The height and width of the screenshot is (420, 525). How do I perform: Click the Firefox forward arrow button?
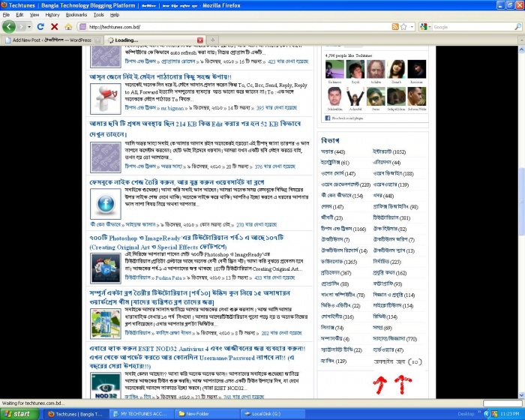(22, 27)
